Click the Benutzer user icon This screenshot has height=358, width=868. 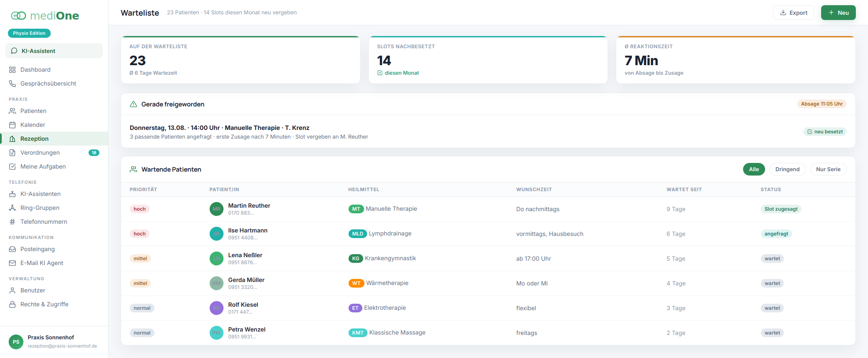click(x=13, y=290)
